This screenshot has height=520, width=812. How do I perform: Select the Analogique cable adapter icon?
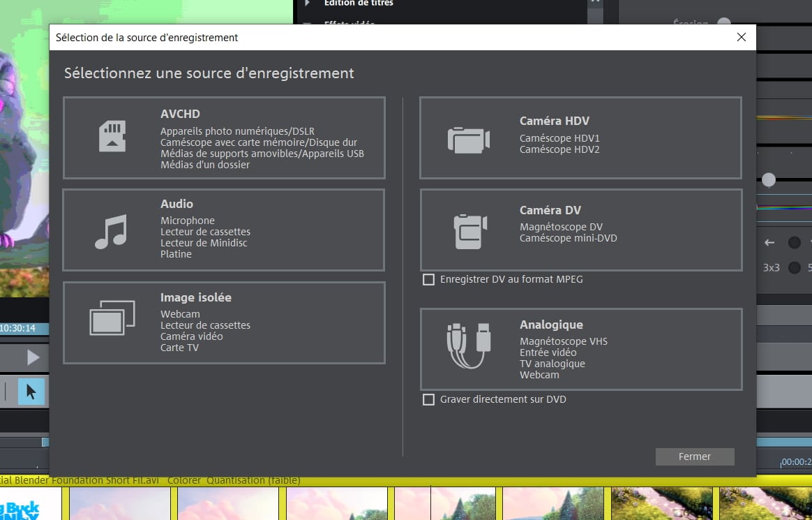[x=469, y=346]
